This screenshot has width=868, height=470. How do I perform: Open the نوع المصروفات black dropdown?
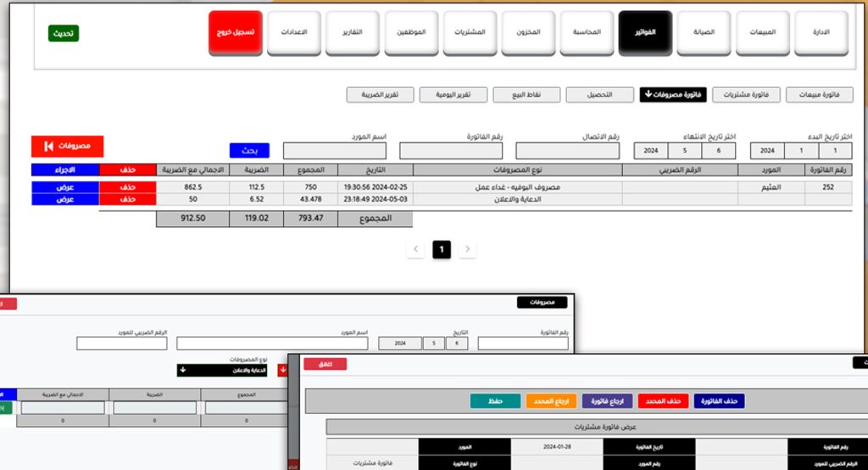pyautogui.click(x=227, y=370)
